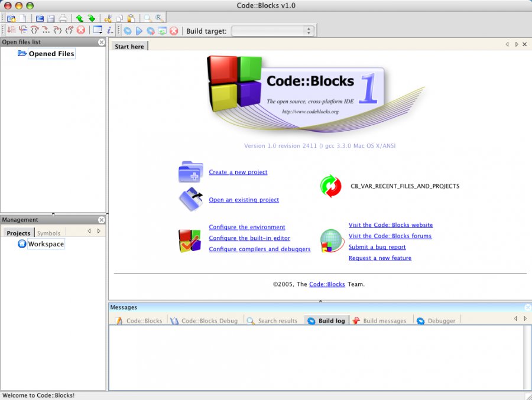Click the Print toolbar icon
The width and height of the screenshot is (532, 400).
pos(63,18)
